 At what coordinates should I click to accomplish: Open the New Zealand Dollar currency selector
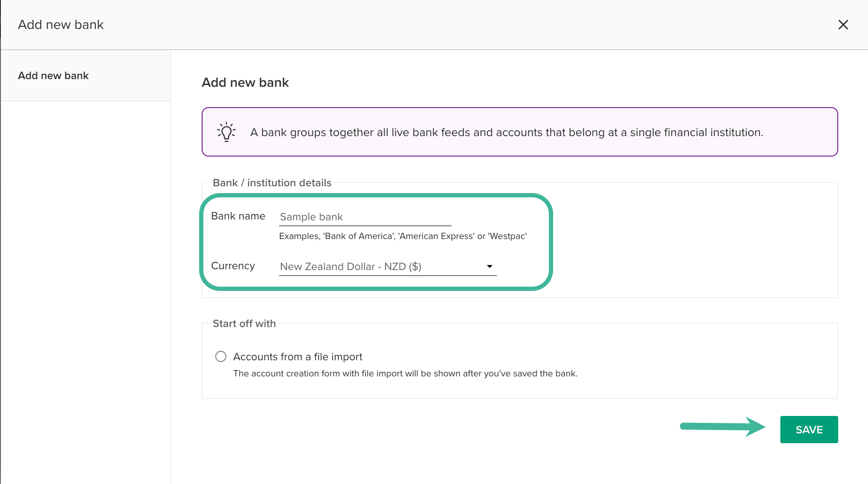pyautogui.click(x=383, y=267)
